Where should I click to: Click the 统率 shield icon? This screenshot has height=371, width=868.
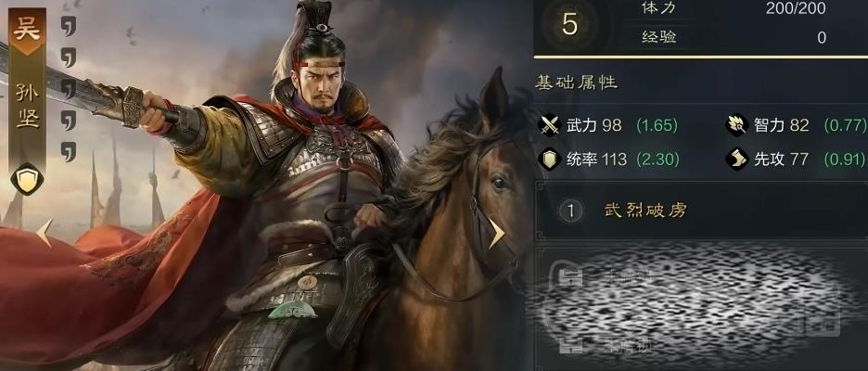(x=549, y=160)
